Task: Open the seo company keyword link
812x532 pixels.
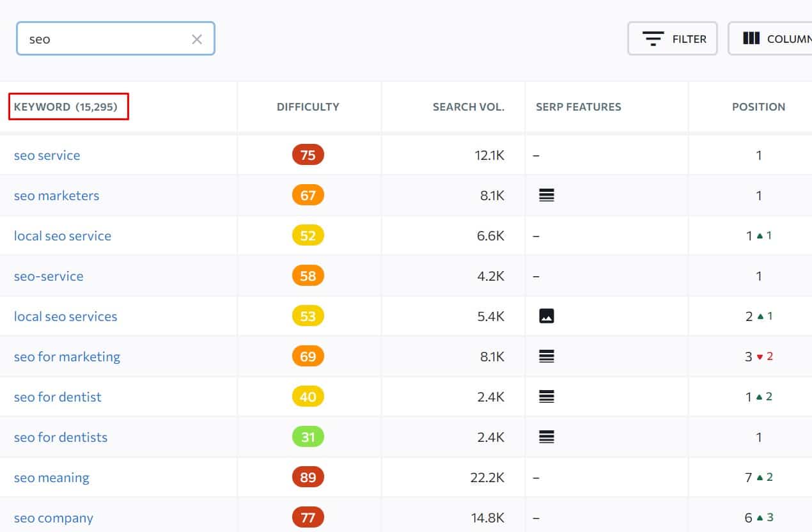Action: coord(54,518)
